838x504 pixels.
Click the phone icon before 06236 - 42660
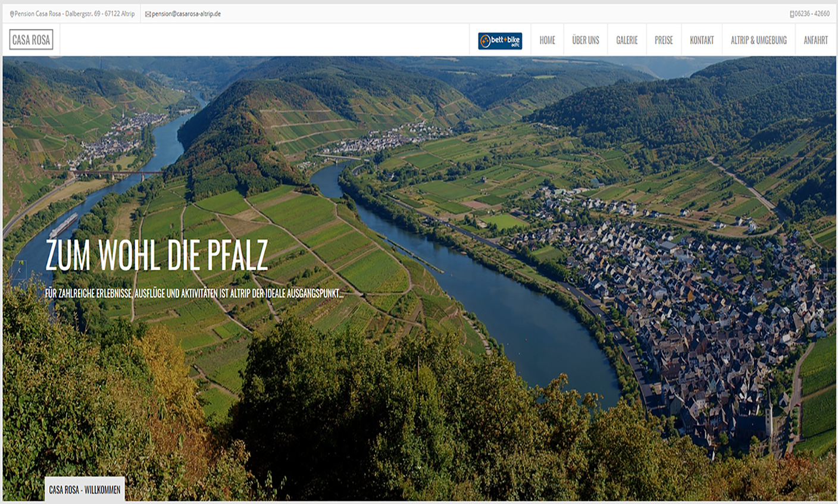click(x=792, y=14)
